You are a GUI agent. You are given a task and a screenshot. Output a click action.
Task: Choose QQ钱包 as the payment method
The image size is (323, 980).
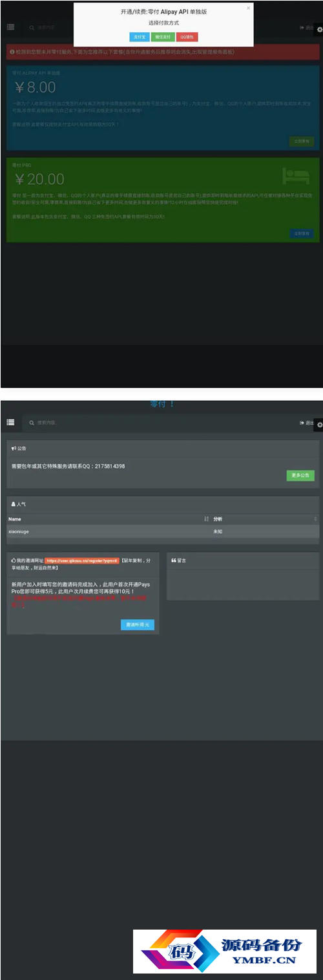point(187,37)
